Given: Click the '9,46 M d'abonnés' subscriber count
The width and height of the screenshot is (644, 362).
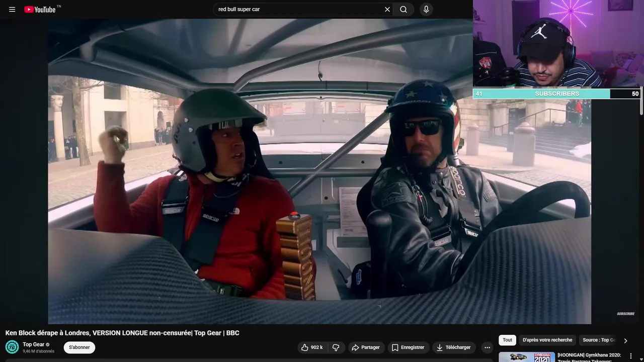Looking at the screenshot, I should tap(38, 351).
